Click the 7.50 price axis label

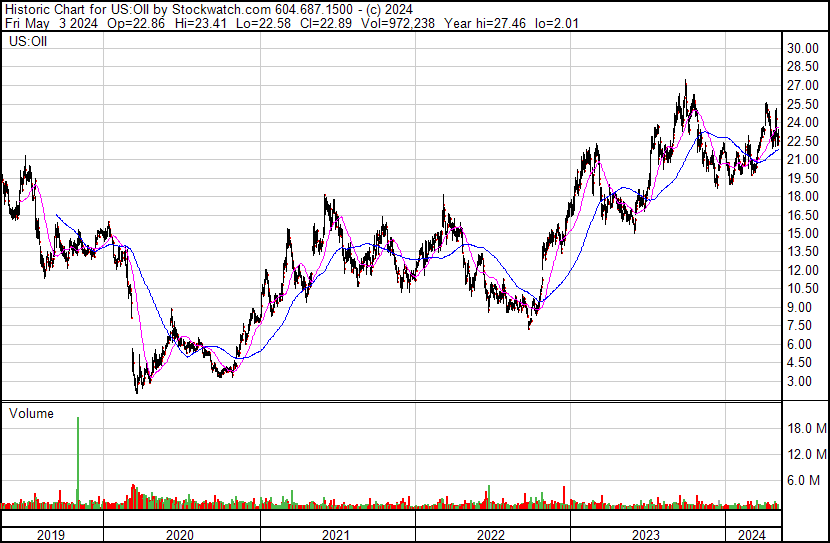pos(799,325)
